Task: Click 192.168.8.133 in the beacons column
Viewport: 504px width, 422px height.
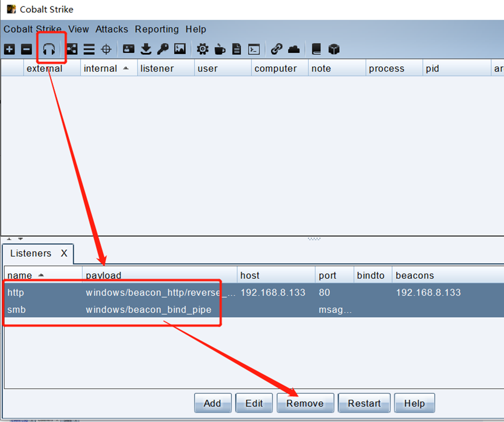Action: pyautogui.click(x=428, y=293)
